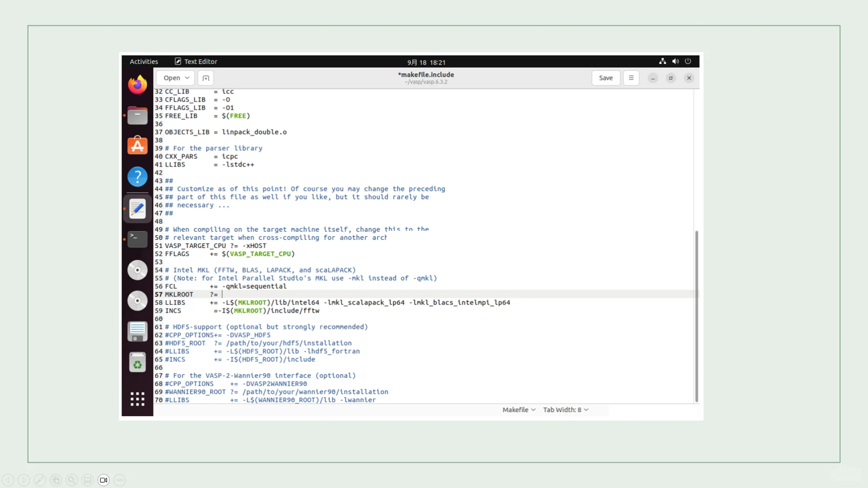Open the Files manager from the dock
This screenshot has width=868, height=488.
pyautogui.click(x=137, y=116)
